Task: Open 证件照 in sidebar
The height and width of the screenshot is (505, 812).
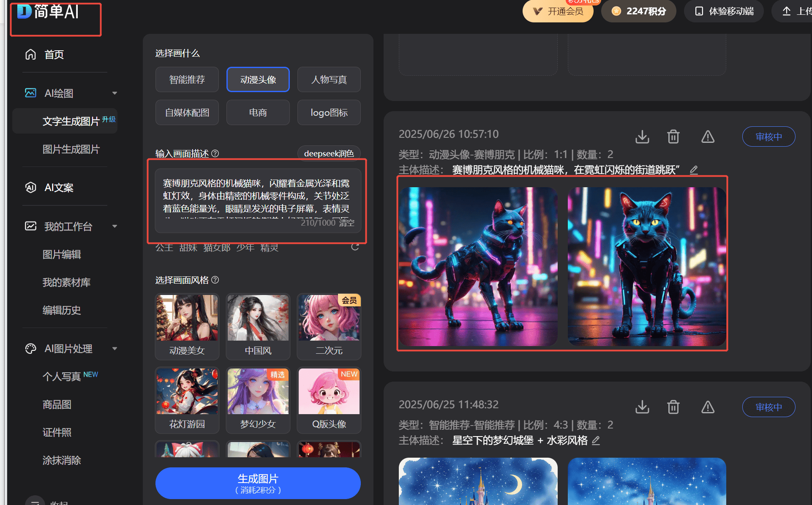Action: (57, 432)
